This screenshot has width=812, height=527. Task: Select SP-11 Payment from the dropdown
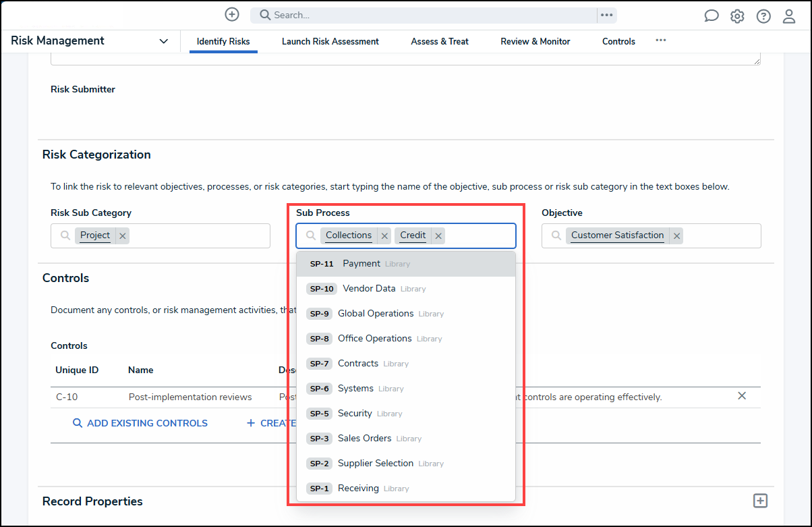click(406, 264)
